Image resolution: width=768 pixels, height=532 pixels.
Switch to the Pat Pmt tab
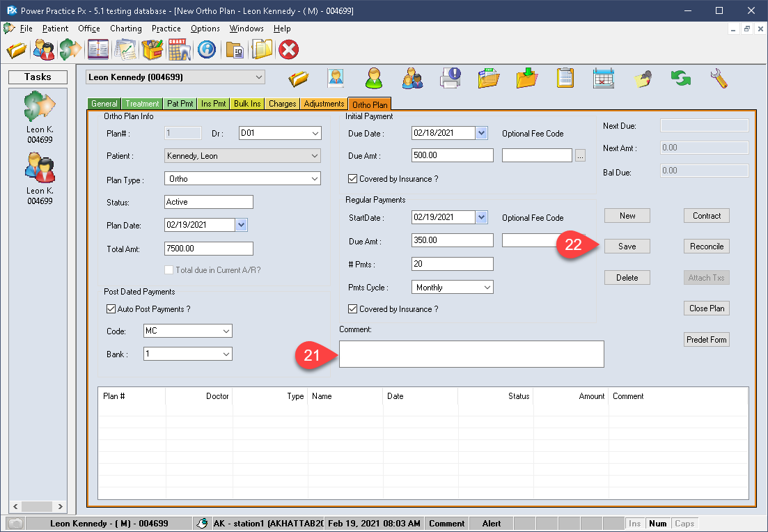(x=180, y=104)
